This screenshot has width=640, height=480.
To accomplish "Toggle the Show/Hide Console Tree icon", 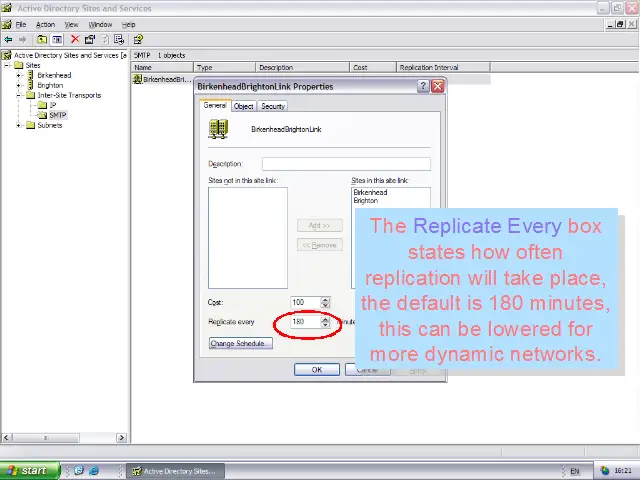I will point(57,40).
